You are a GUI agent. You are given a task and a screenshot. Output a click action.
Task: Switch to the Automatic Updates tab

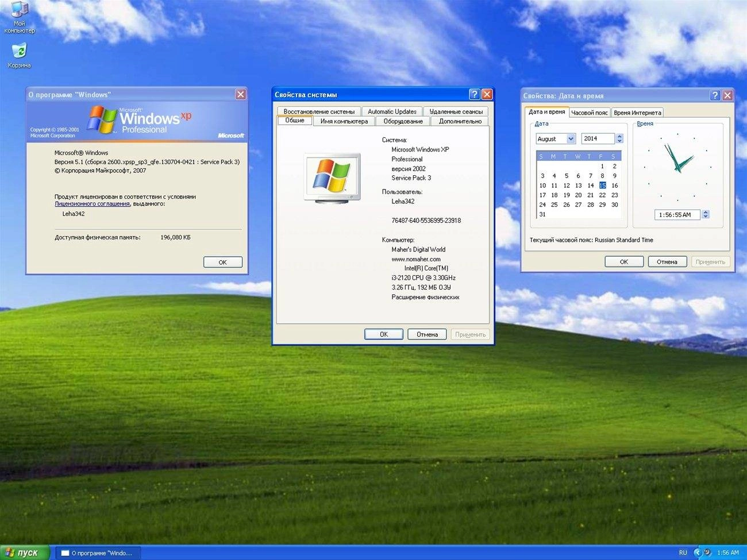(x=392, y=111)
